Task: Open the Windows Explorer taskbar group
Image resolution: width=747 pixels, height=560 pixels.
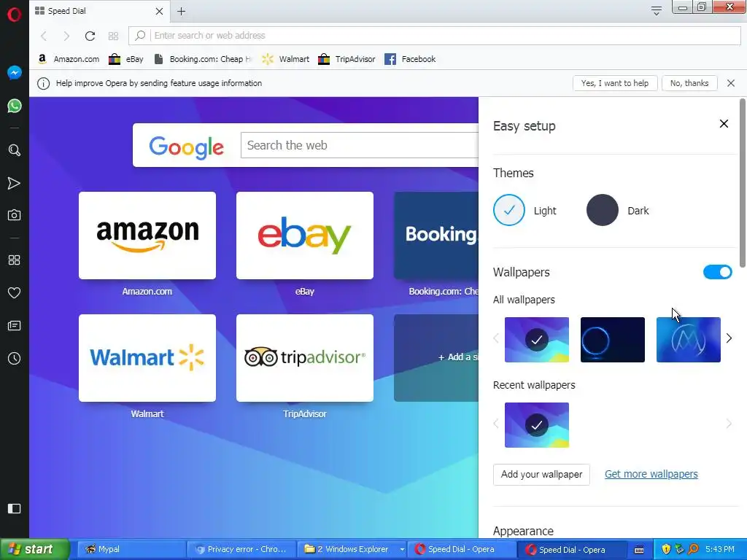Action: 352,550
